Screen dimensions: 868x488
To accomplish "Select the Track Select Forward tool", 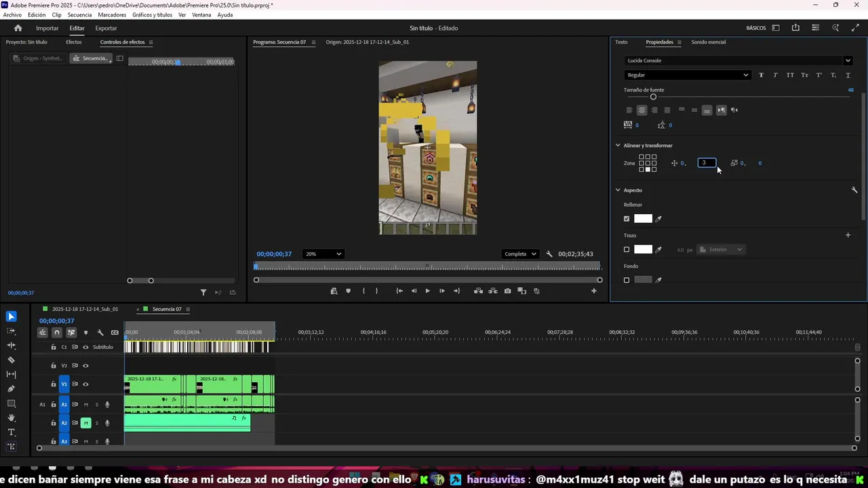I will [12, 331].
